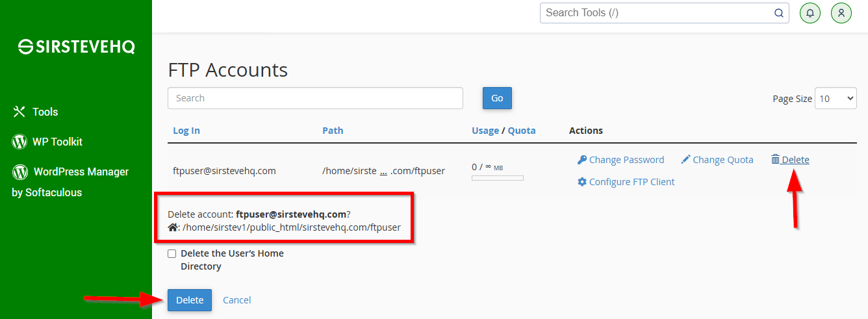Click the pencil icon beside Change Quota

(685, 160)
